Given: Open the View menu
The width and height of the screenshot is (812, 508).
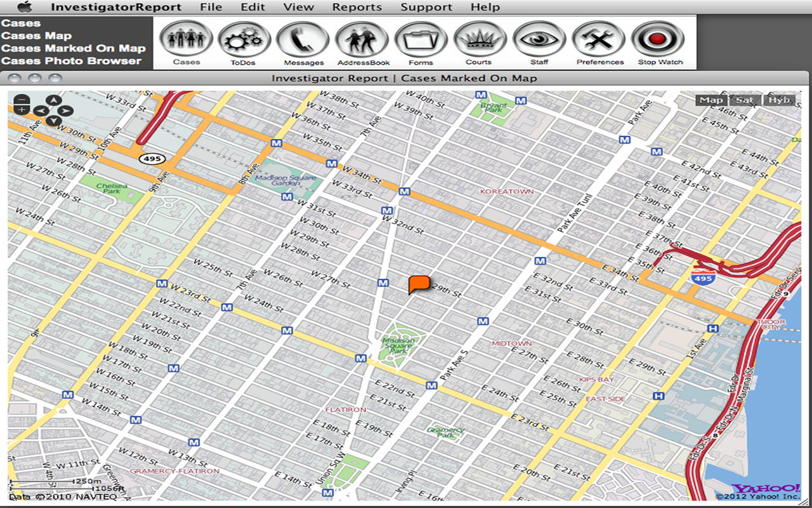Looking at the screenshot, I should tap(299, 7).
